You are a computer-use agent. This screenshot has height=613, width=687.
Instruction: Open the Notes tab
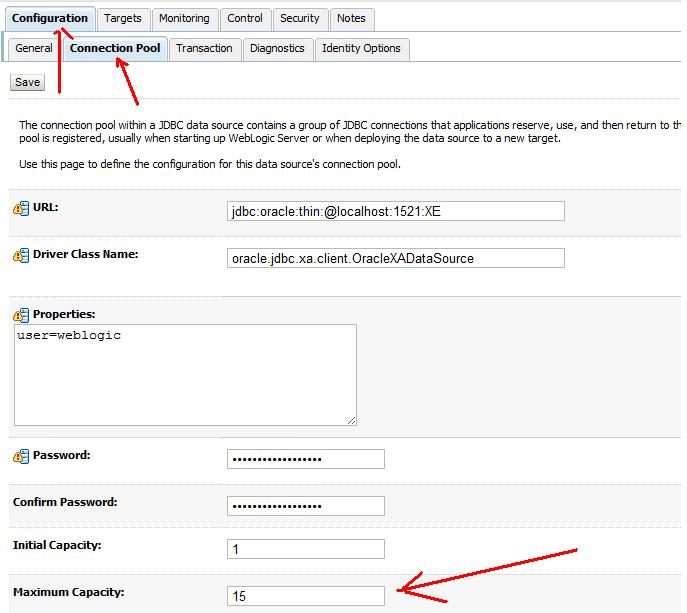pos(351,18)
